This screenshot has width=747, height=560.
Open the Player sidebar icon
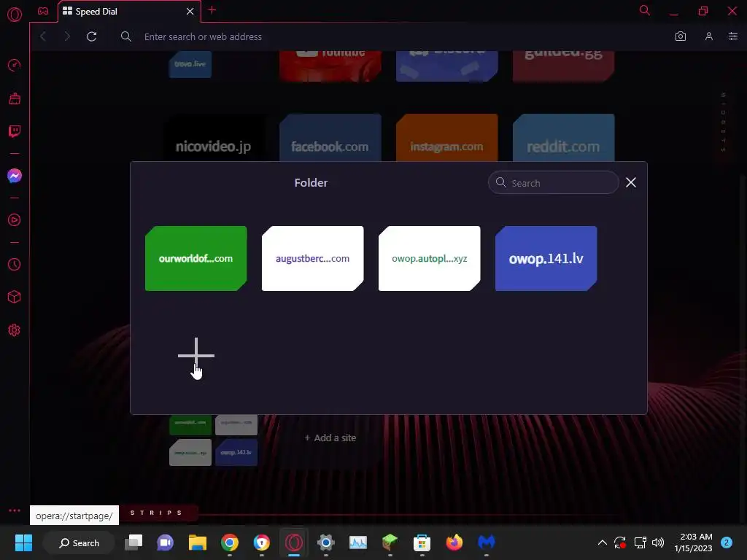click(x=15, y=220)
